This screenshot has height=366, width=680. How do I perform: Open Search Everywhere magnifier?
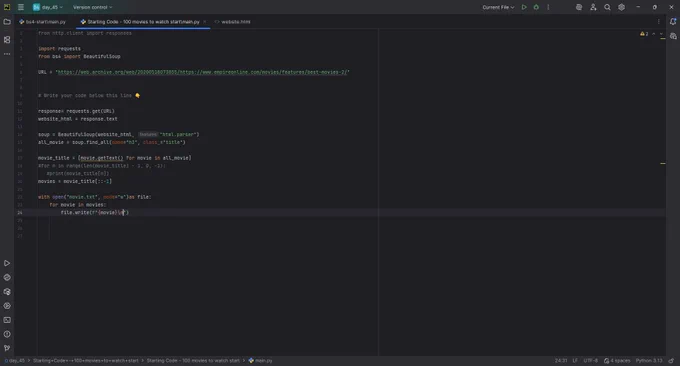point(607,7)
